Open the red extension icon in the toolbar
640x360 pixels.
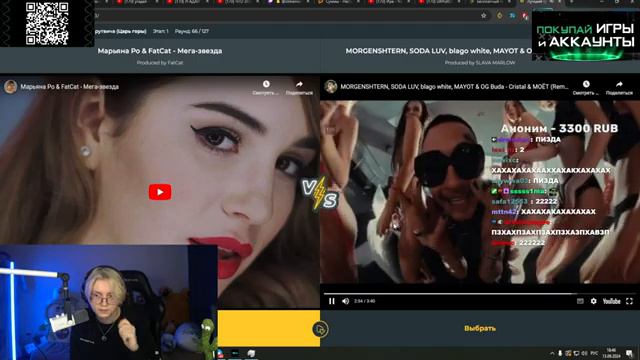(525, 16)
